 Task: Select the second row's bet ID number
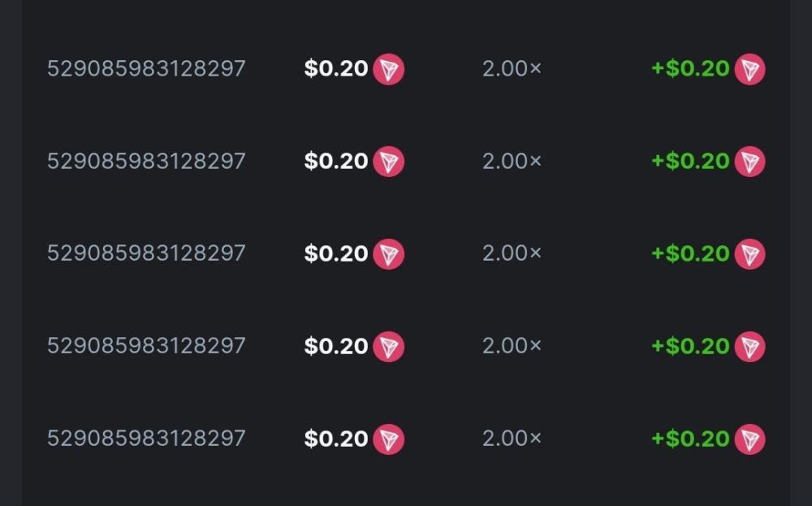pos(146,161)
